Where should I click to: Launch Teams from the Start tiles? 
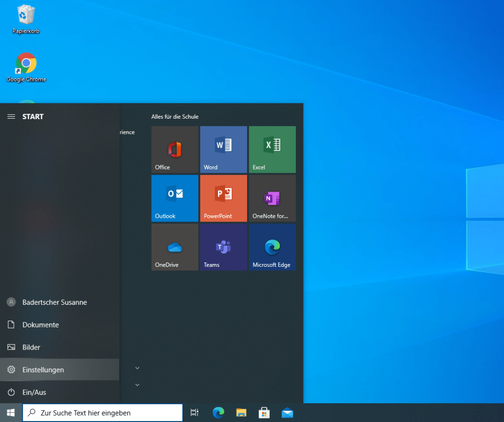[223, 247]
